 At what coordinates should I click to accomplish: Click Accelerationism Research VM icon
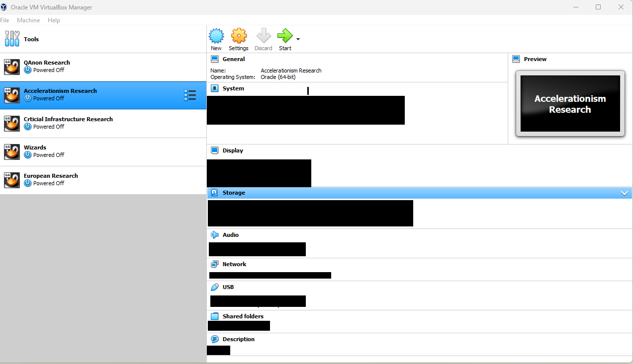[12, 95]
